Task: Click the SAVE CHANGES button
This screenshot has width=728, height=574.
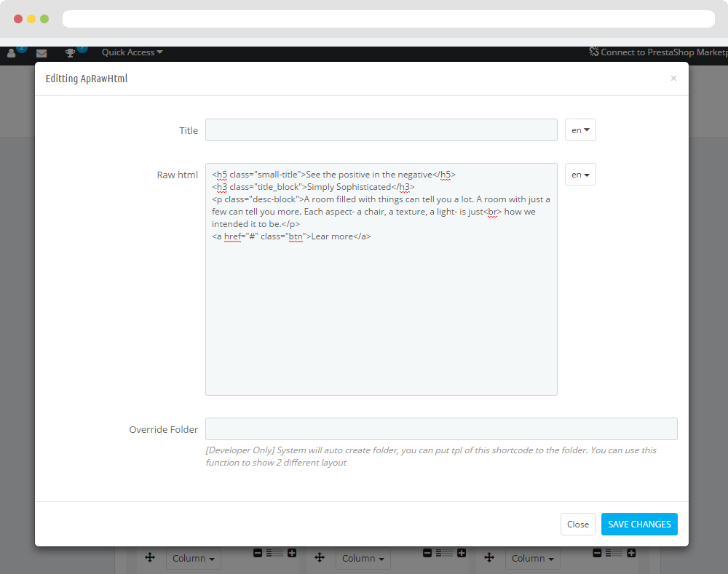Action: tap(639, 524)
